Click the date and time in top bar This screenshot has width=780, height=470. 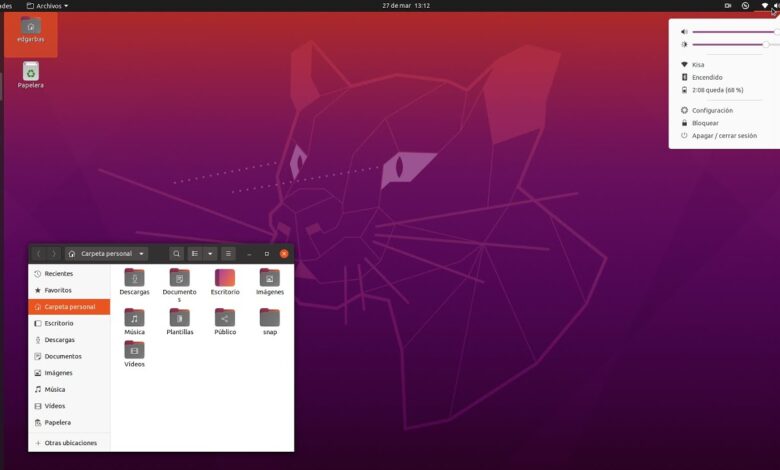[x=406, y=6]
